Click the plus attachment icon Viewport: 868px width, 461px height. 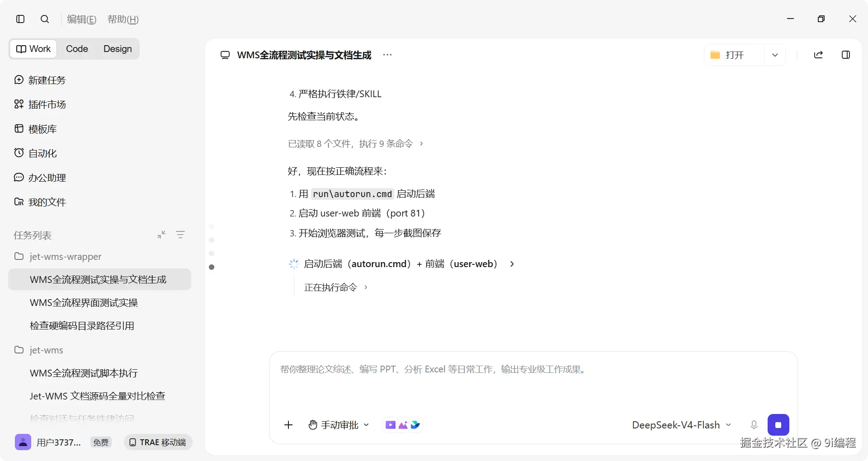288,425
